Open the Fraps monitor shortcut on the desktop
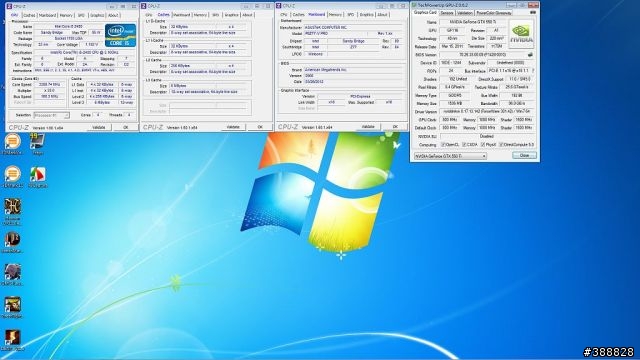This screenshot has height=360, width=640. 37,141
